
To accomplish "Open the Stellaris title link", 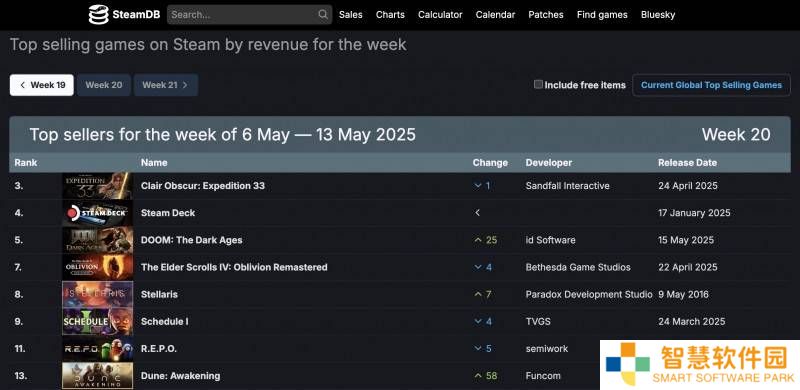I will (x=159, y=295).
